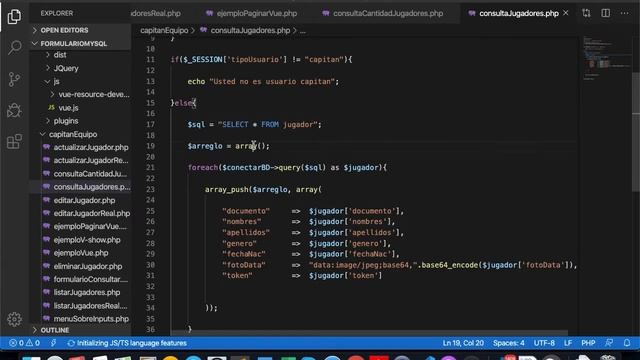Expand the JQuery folder
Screen dimensions: 640x360
(x=66, y=68)
